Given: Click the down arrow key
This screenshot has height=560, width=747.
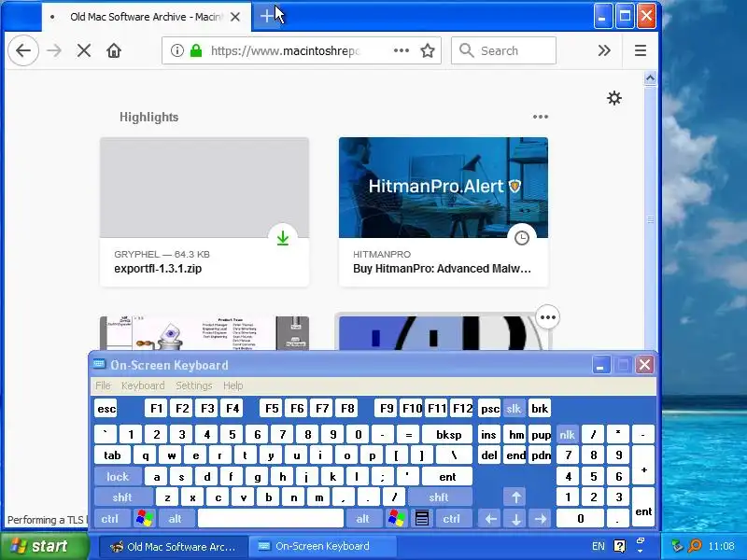Looking at the screenshot, I should click(x=516, y=519).
